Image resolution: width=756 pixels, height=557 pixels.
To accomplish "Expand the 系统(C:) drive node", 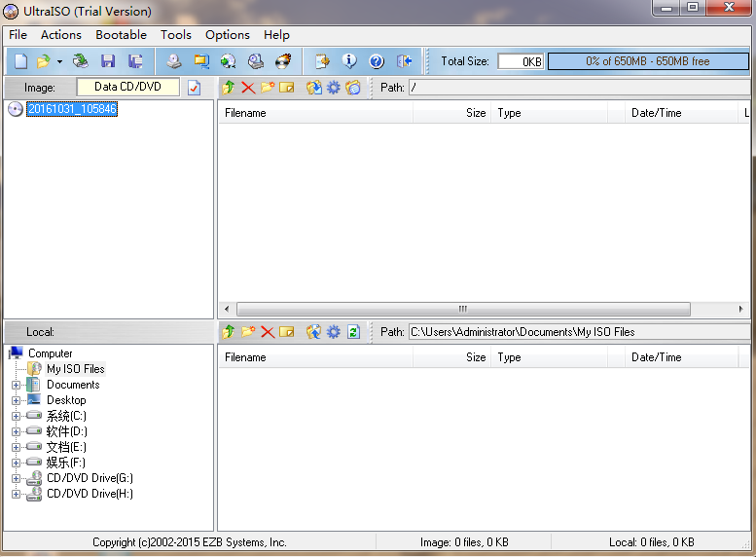I will [16, 416].
